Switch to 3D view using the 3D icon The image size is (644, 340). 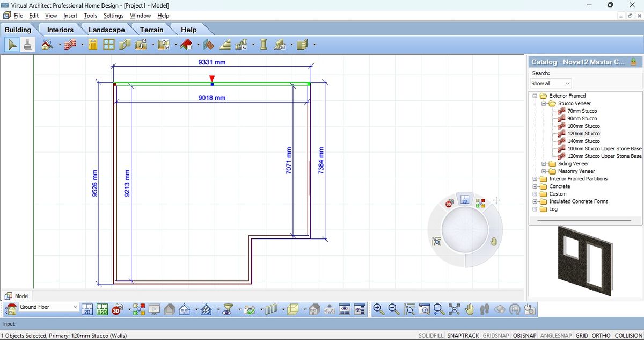click(x=117, y=310)
